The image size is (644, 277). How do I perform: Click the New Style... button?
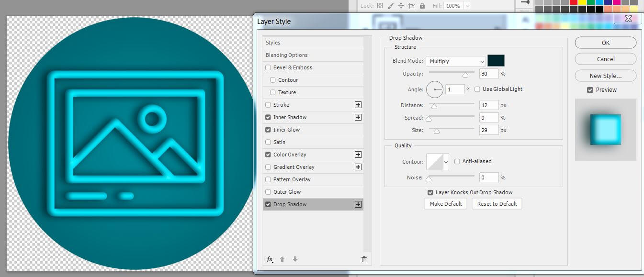pyautogui.click(x=605, y=76)
